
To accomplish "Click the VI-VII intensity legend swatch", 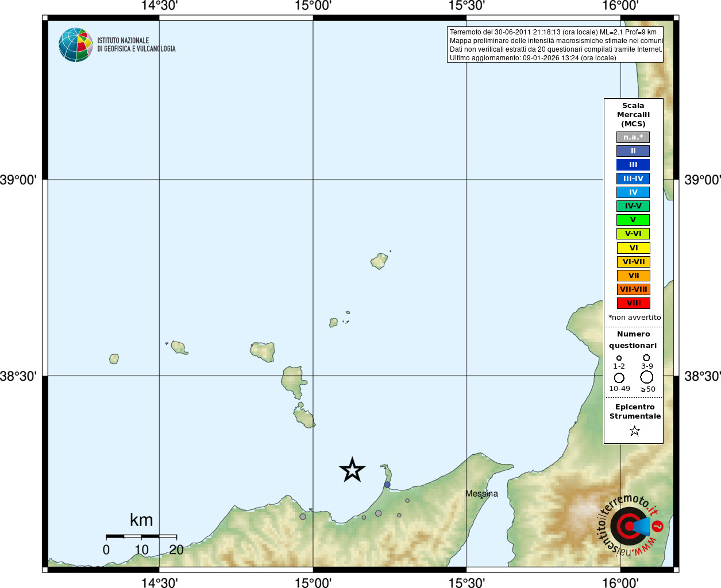I will 634,262.
